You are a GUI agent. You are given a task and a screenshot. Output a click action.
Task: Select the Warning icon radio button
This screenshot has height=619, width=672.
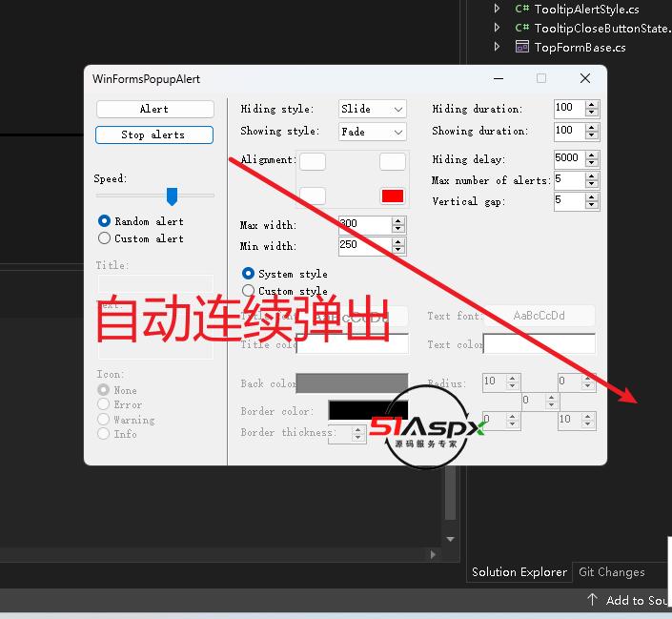[103, 419]
